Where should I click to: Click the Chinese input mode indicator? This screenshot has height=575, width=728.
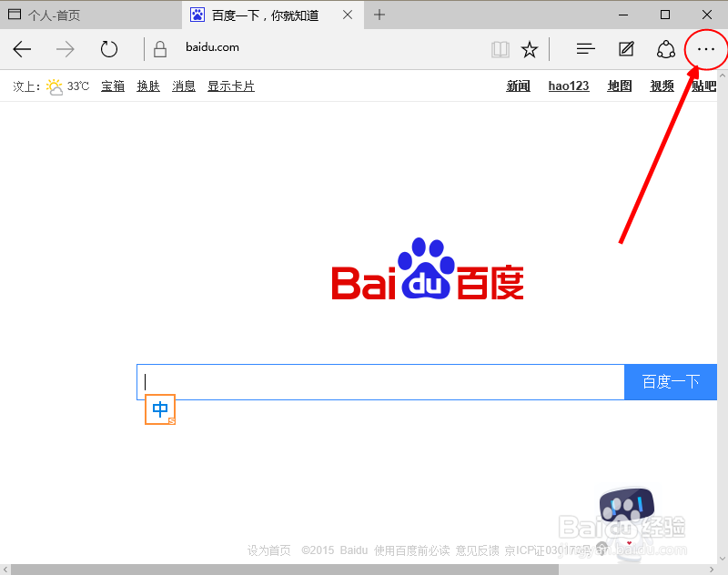160,409
